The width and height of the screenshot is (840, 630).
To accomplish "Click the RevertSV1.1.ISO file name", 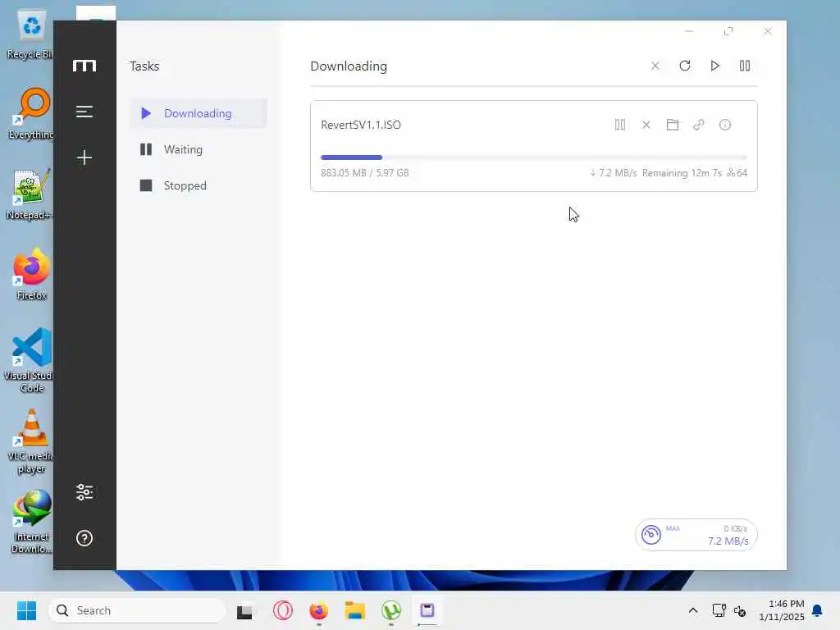I will (361, 125).
